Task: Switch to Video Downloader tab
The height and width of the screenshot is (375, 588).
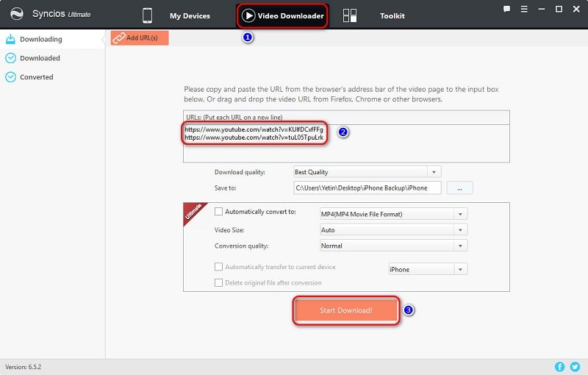Action: (x=282, y=15)
